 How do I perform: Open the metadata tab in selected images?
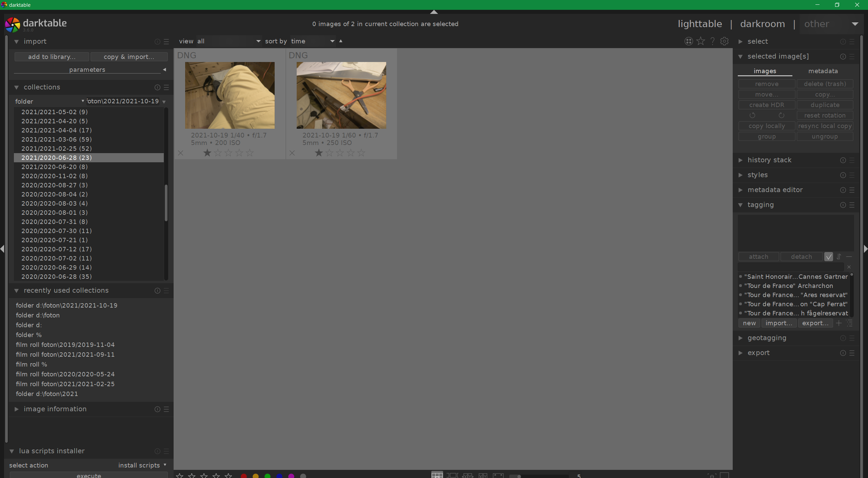point(823,71)
